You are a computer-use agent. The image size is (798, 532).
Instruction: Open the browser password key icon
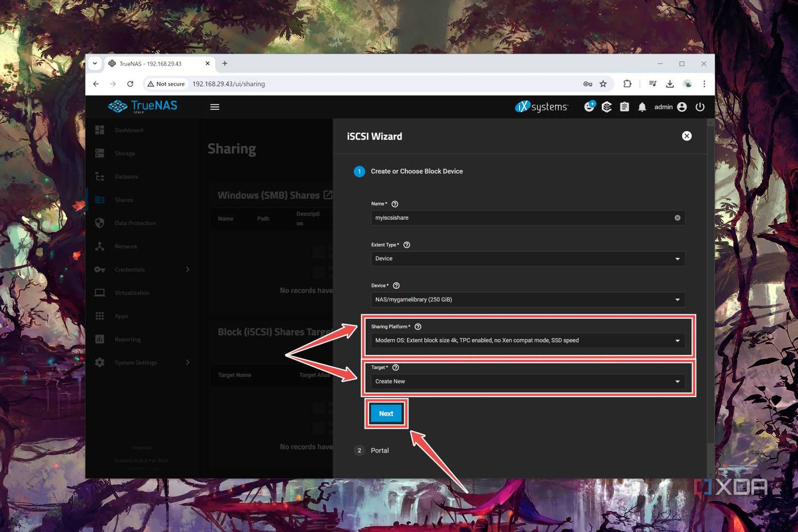point(588,84)
